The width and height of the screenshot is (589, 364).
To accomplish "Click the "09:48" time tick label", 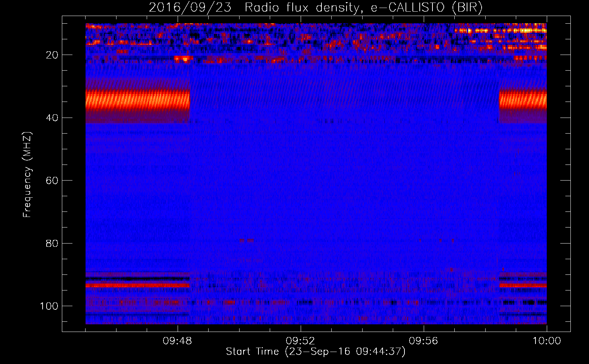I will click(177, 341).
